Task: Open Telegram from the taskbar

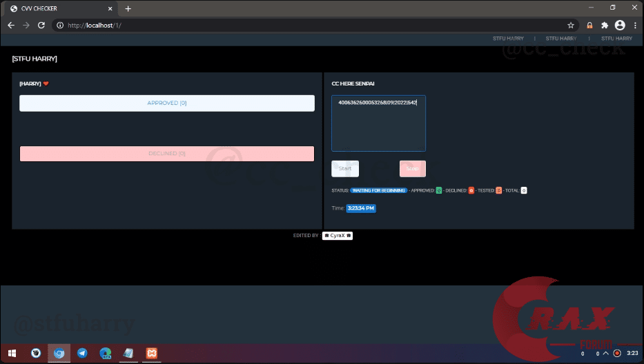Action: click(x=82, y=354)
